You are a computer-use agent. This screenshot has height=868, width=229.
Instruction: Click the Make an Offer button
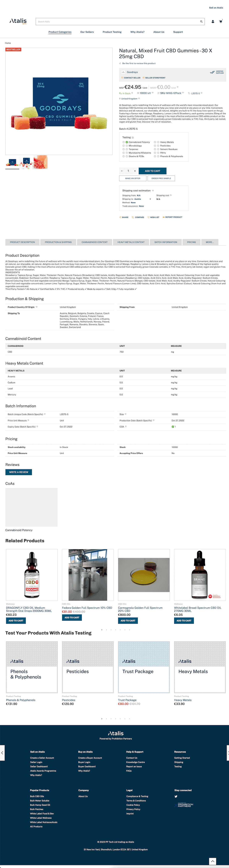[x=133, y=178]
